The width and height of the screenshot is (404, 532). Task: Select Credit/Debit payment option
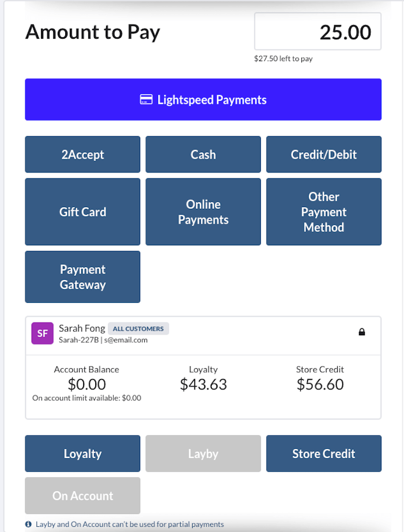(324, 155)
